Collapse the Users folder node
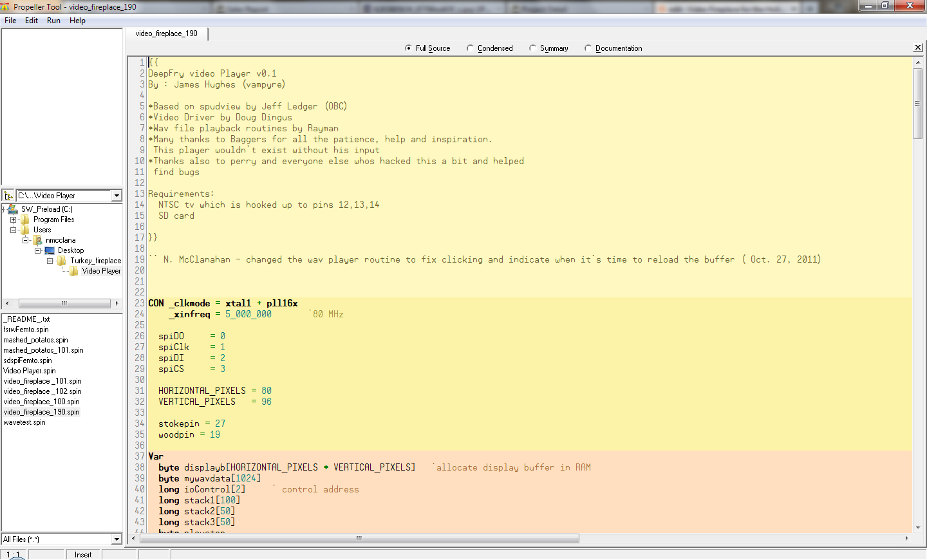Screen dimensions: 927x560 coord(13,230)
